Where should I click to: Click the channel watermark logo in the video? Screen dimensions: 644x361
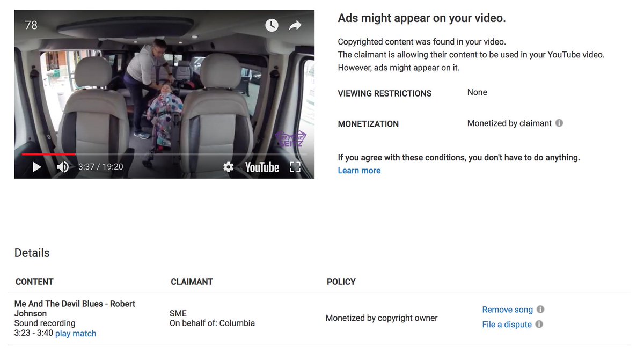[290, 139]
